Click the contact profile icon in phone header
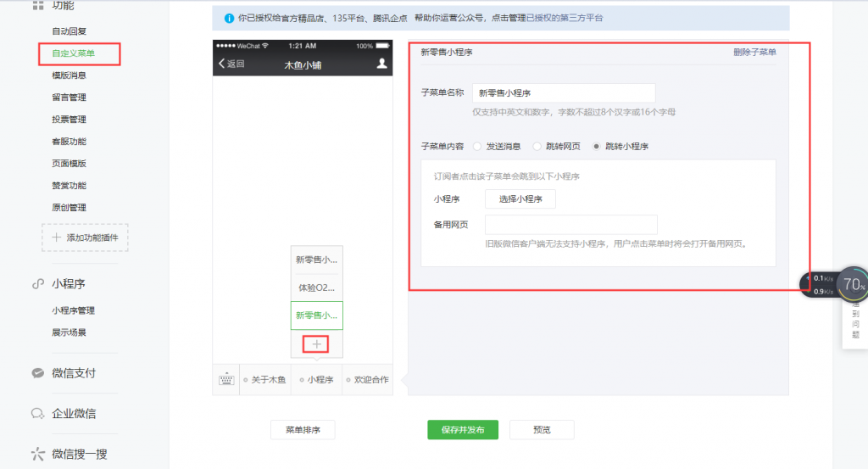This screenshot has height=469, width=868. click(x=381, y=63)
